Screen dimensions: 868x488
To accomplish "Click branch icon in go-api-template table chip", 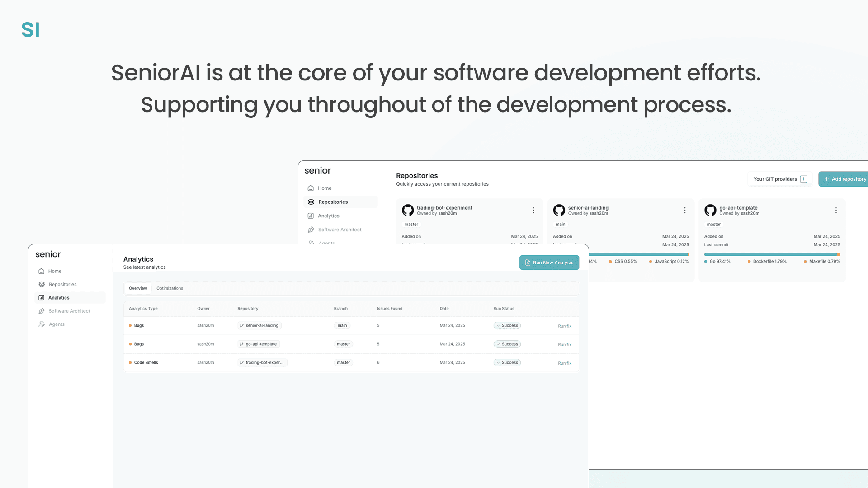I will 242,344.
